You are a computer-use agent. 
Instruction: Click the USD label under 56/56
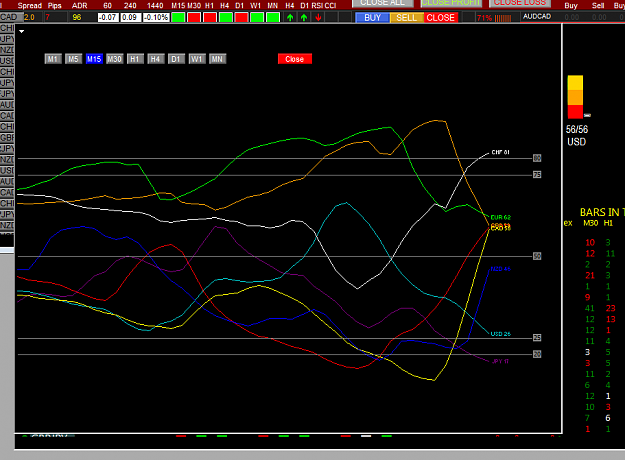576,142
